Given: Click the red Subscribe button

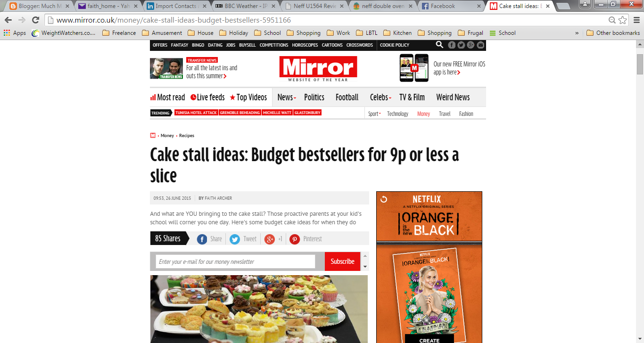Looking at the screenshot, I should (342, 261).
